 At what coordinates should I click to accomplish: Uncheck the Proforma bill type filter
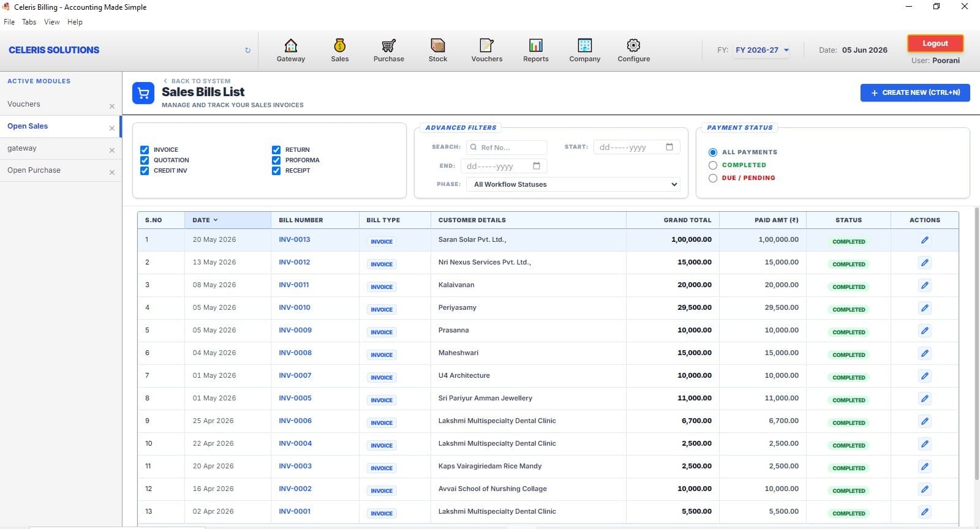point(276,160)
